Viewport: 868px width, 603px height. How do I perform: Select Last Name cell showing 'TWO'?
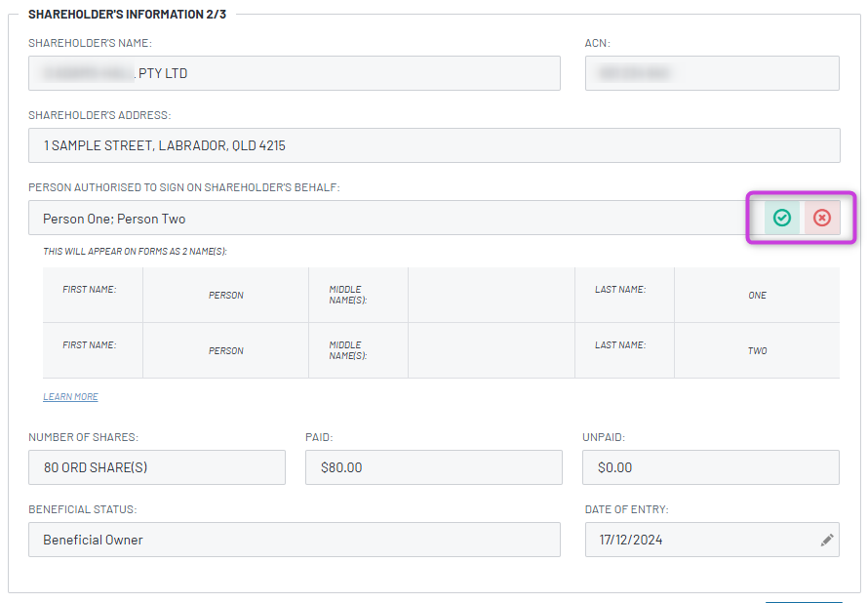757,350
